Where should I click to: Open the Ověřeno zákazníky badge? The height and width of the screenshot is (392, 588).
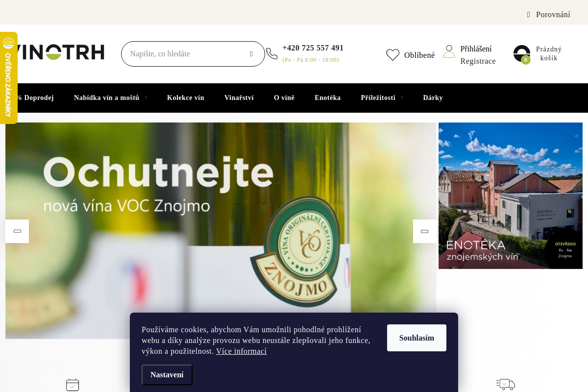(x=8, y=78)
